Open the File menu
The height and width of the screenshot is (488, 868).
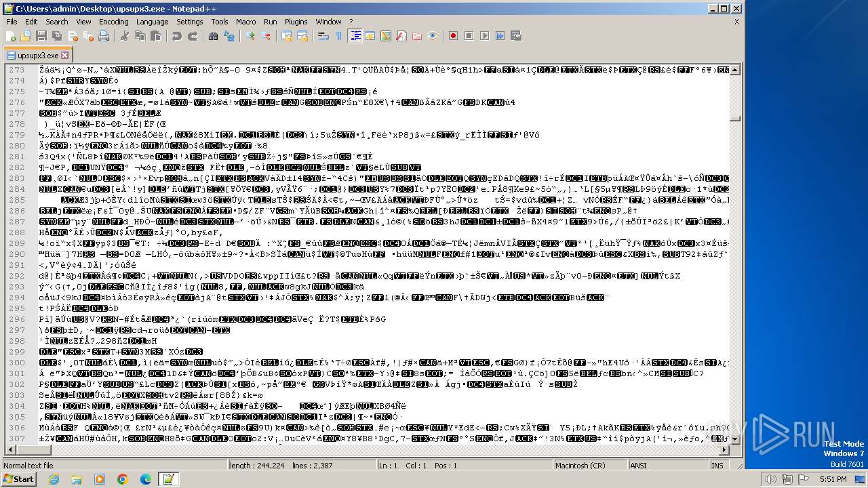[x=12, y=22]
